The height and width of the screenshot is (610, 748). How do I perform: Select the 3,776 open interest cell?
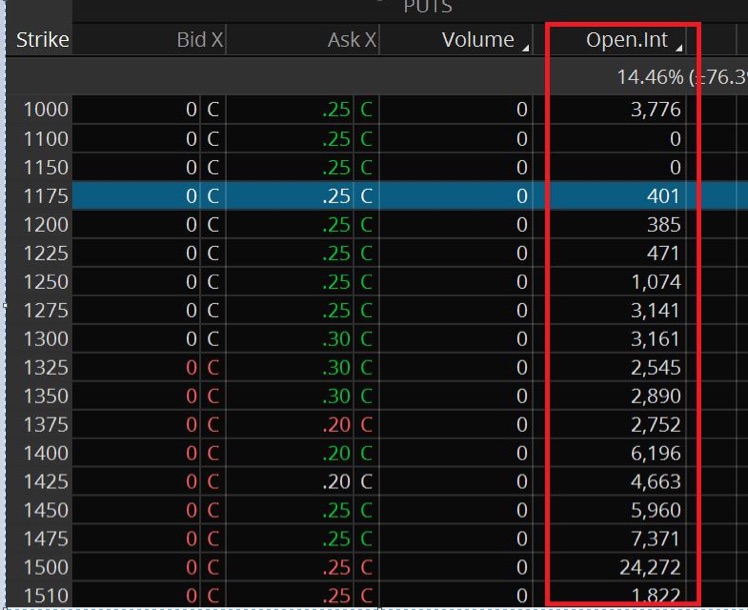click(x=655, y=110)
